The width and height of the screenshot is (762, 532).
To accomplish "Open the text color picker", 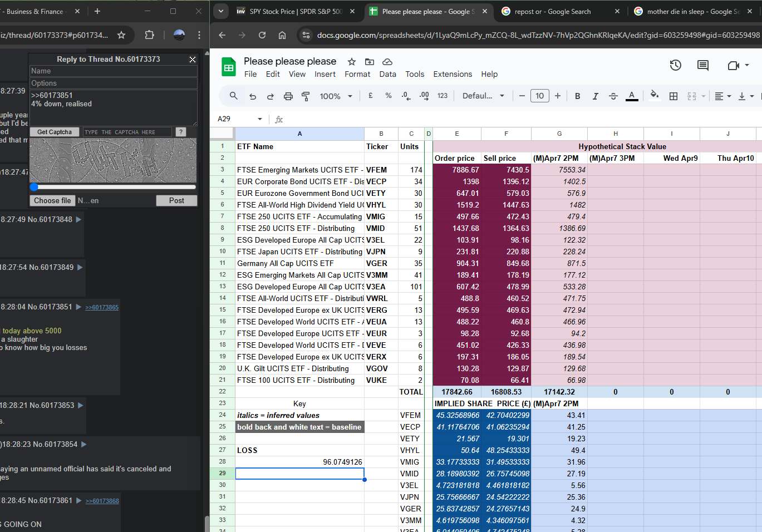I will 632,96.
